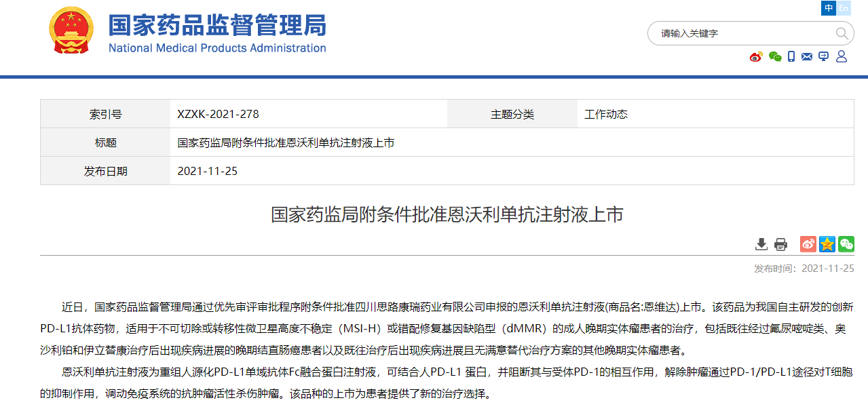
Task: Share article via green WeChat icon
Action: pyautogui.click(x=846, y=244)
